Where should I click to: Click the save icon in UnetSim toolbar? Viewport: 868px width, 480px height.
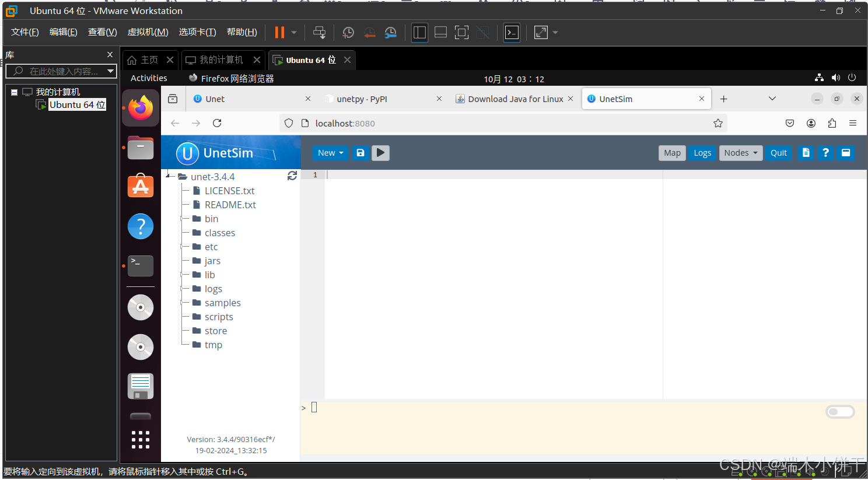pos(360,153)
